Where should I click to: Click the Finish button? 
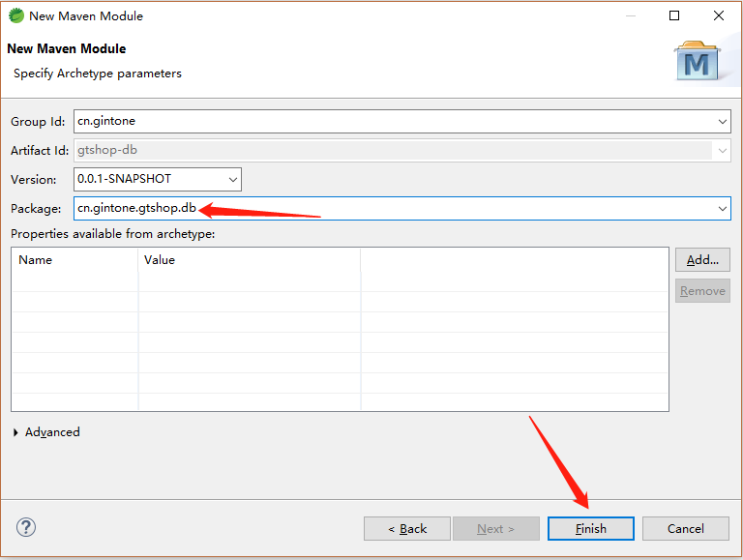point(590,528)
